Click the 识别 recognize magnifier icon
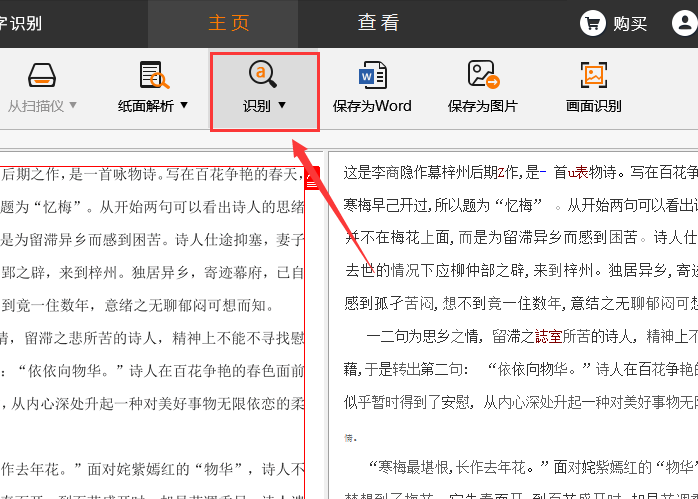 click(x=264, y=74)
